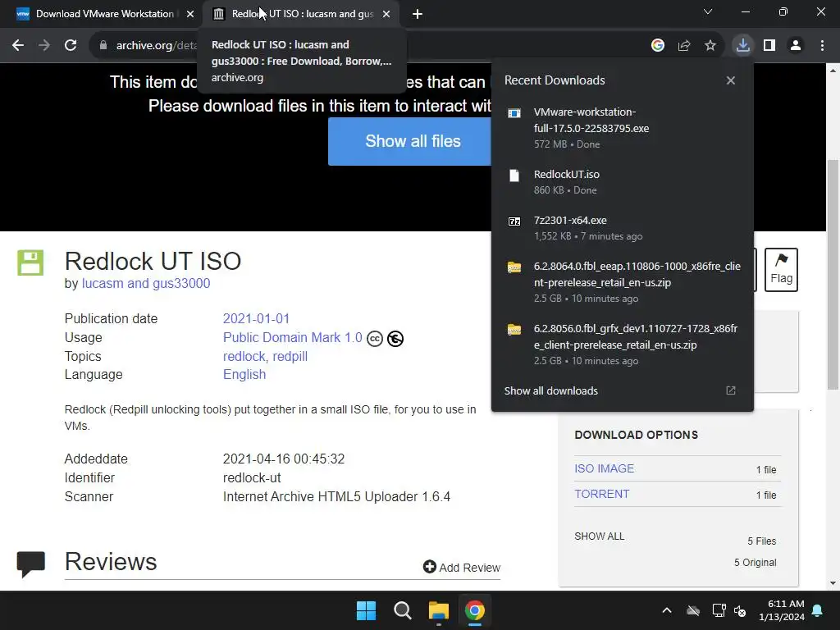Bookmark this tab with the star icon

(710, 46)
